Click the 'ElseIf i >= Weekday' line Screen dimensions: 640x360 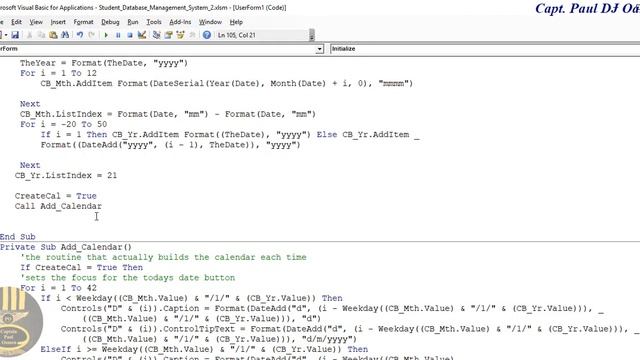point(204,349)
